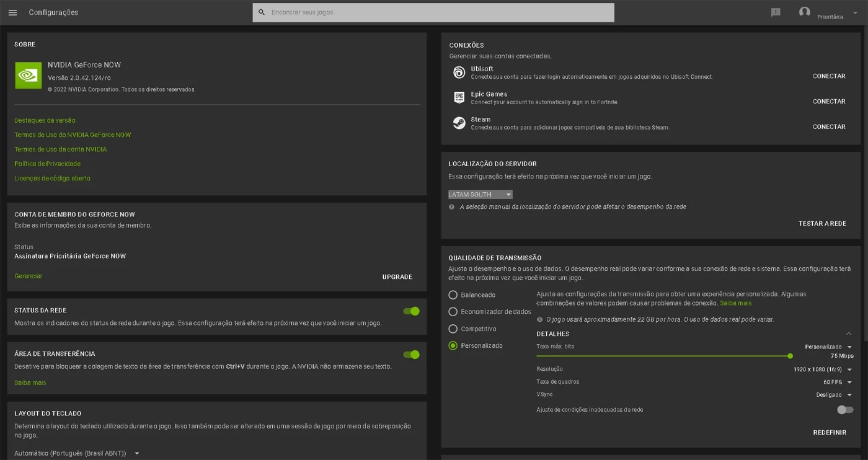The width and height of the screenshot is (868, 460).
Task: Connect the Steam account
Action: click(829, 127)
